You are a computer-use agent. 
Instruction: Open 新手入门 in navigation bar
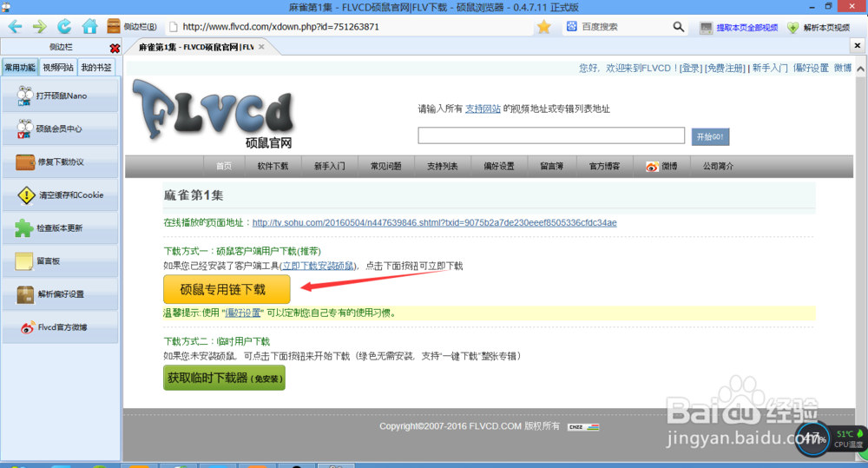pyautogui.click(x=329, y=166)
